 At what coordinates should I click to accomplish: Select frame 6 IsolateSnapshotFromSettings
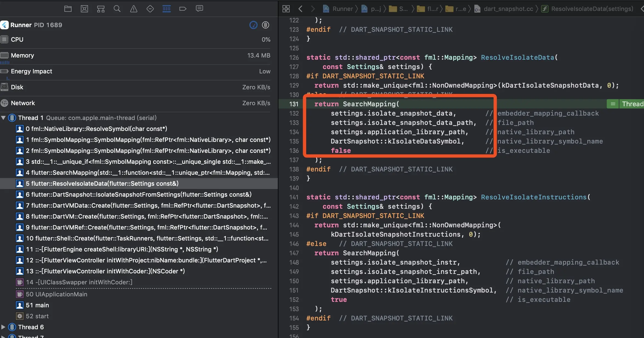pyautogui.click(x=139, y=194)
